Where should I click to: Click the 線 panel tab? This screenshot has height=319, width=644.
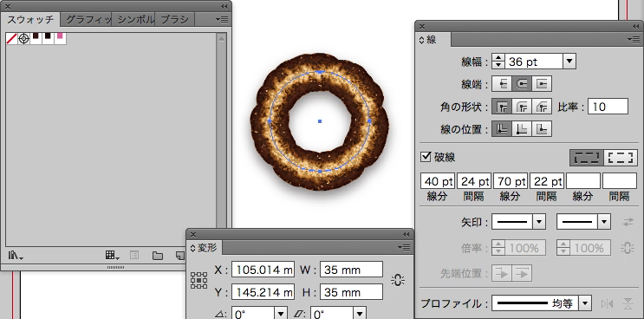click(432, 40)
